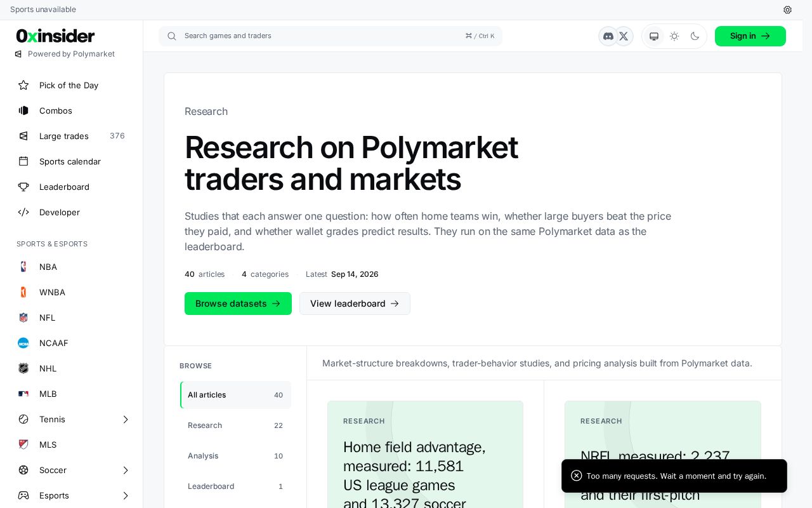Open Combos page

[71, 110]
